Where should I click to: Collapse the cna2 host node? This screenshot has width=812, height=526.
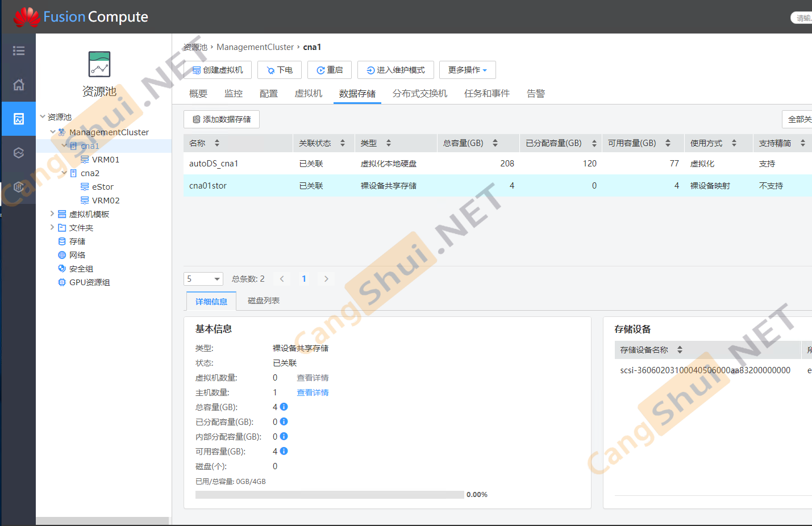click(x=64, y=173)
